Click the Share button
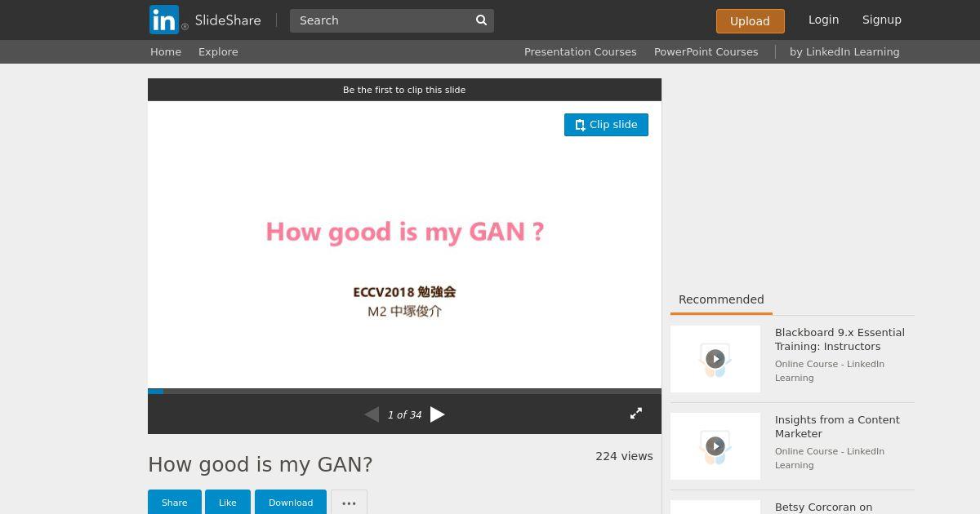The image size is (980, 514). click(x=174, y=503)
